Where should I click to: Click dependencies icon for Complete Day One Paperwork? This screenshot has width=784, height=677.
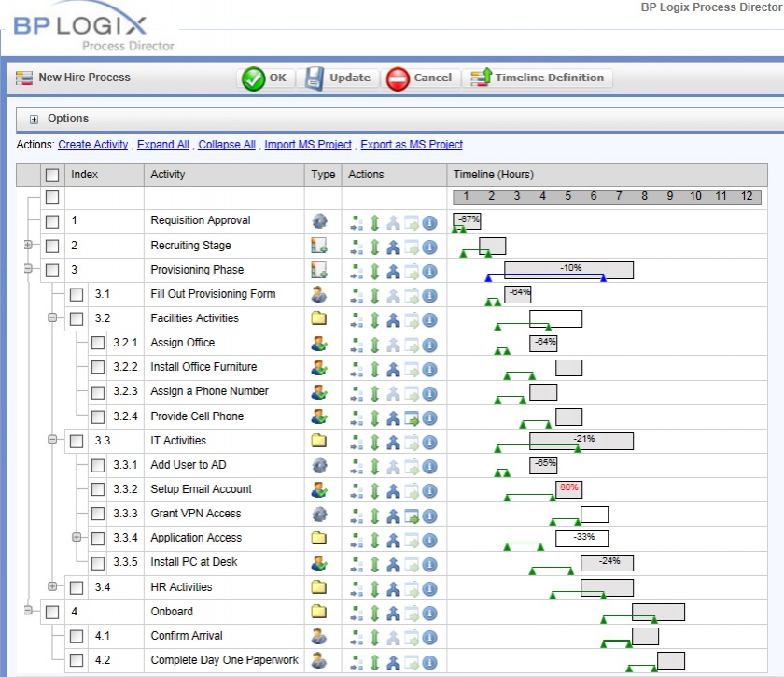(394, 662)
